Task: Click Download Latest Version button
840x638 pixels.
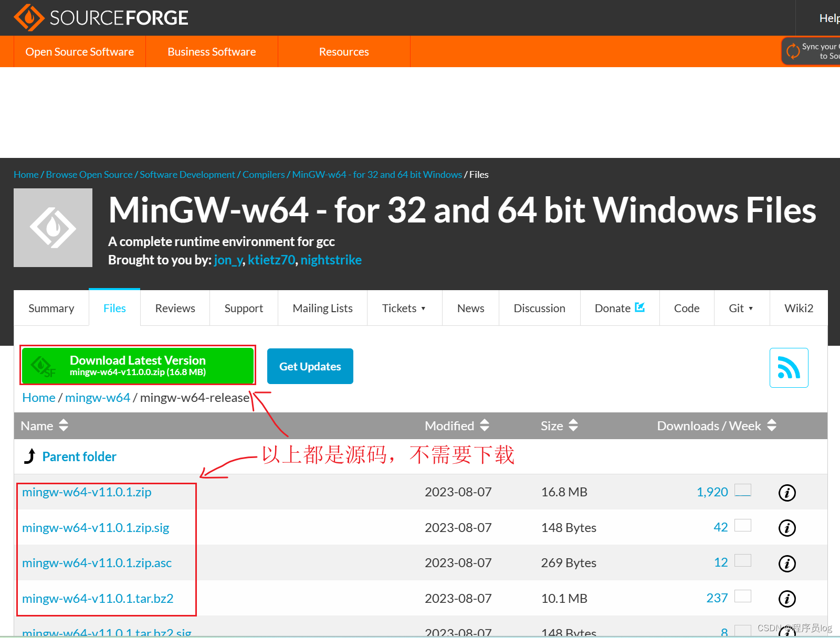Action: pos(138,365)
